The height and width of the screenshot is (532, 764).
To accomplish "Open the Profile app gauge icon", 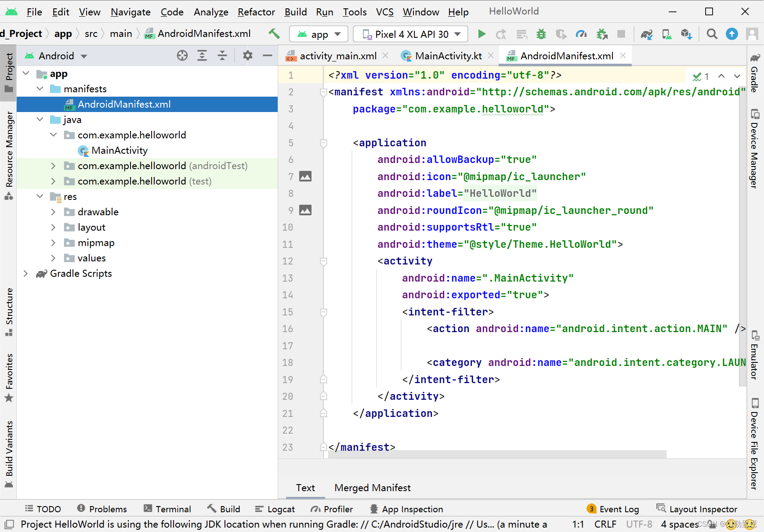I will tap(581, 34).
